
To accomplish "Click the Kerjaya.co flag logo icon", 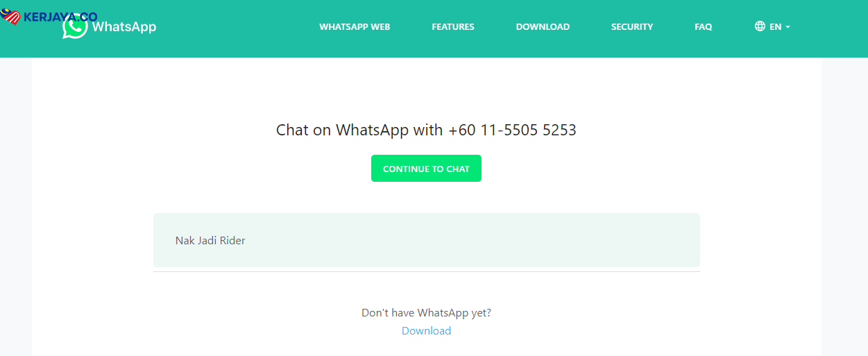I will pos(11,17).
